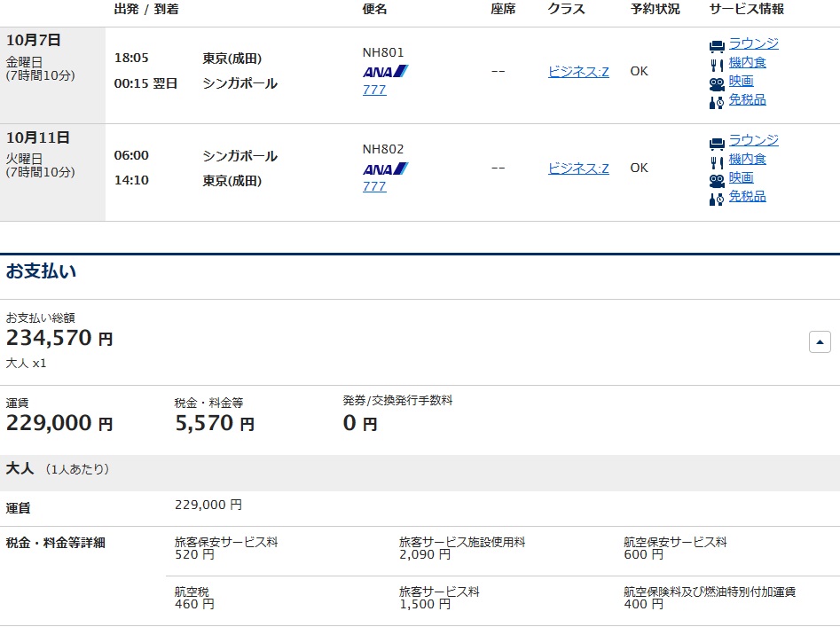840x627 pixels.
Task: Click the duty-free bottle icon for NH801
Action: [x=717, y=103]
